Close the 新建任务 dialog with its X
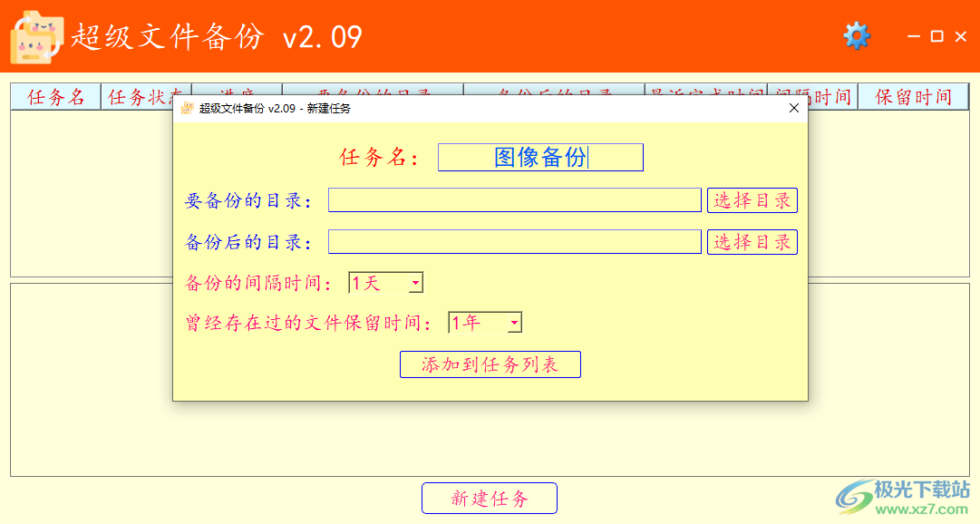980x524 pixels. click(x=793, y=107)
